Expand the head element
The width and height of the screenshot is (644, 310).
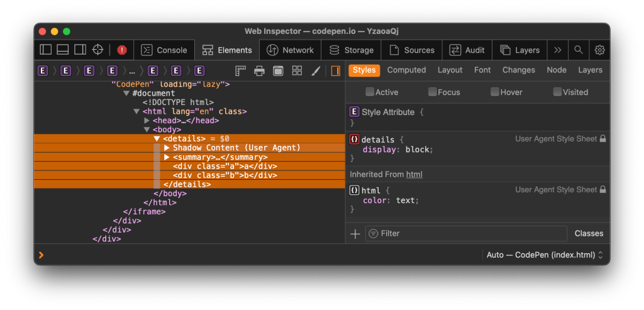point(147,121)
